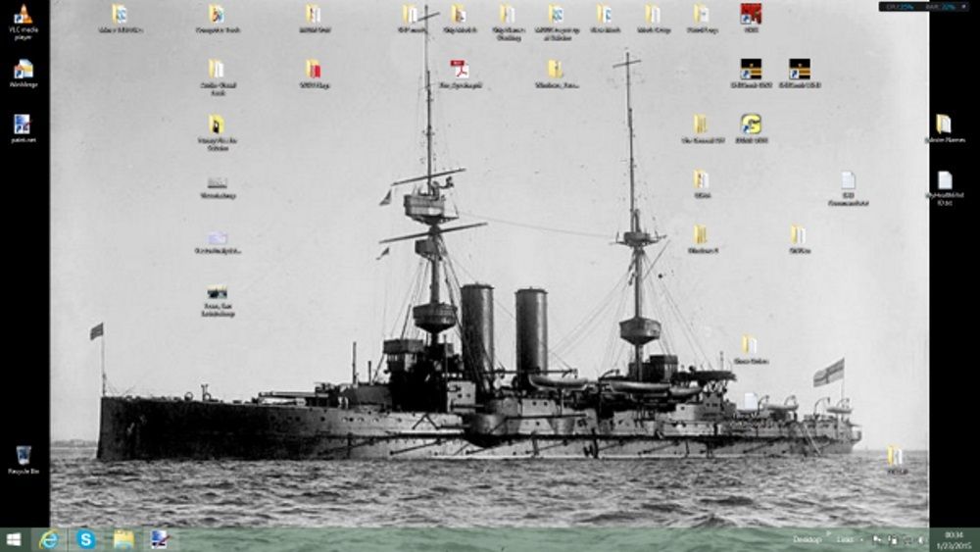Open the Desktop toolbar on the taskbar
Screen dimensions: 980x552
point(807,539)
